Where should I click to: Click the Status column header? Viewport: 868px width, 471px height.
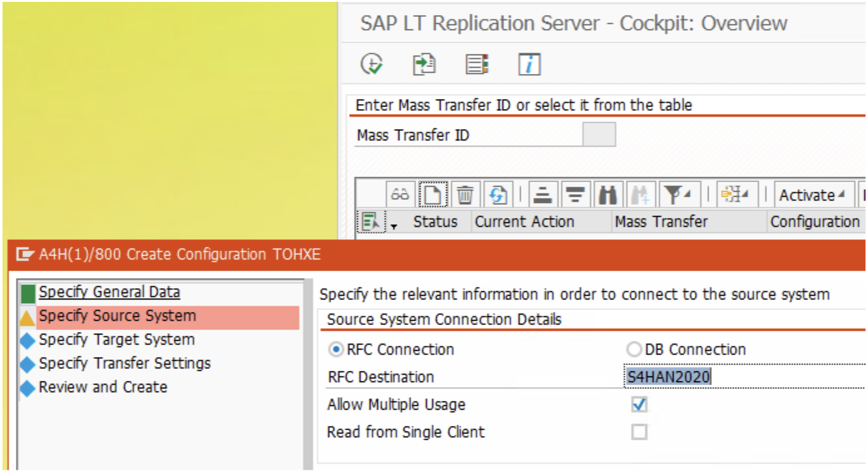[435, 222]
